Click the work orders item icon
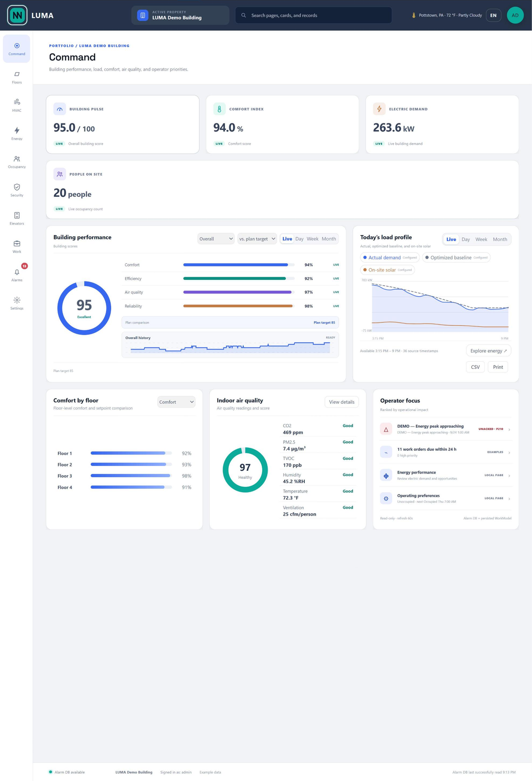This screenshot has height=781, width=532. [x=386, y=452]
